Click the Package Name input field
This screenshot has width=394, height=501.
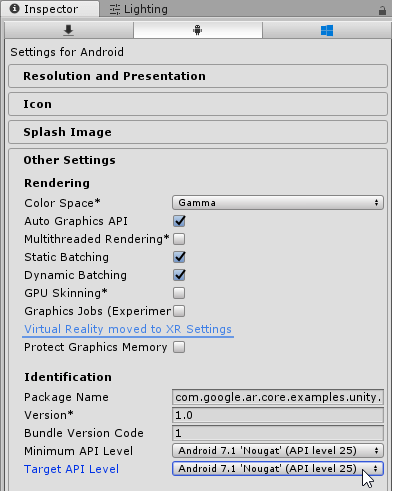pos(278,397)
